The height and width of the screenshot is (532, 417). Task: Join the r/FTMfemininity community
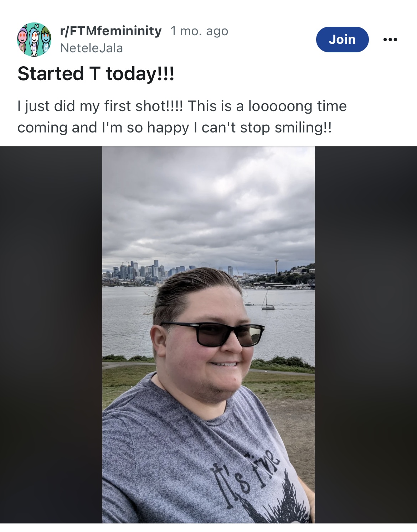342,40
